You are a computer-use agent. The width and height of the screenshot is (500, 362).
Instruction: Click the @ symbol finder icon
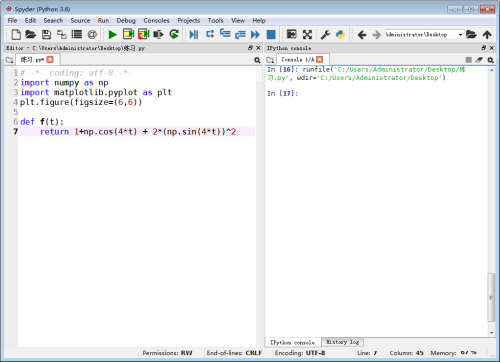click(x=92, y=34)
